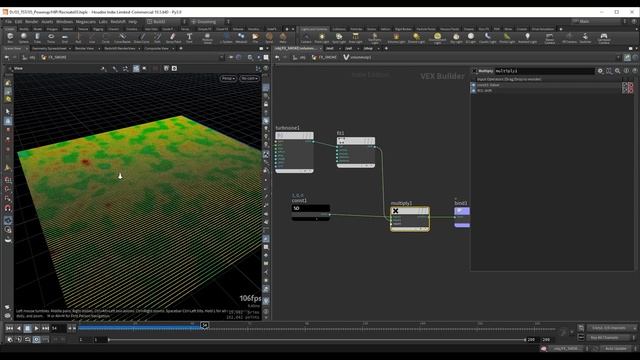Screen dimensions: 640x360
Task: Open the keyed channels dropdown
Action: click(x=611, y=328)
